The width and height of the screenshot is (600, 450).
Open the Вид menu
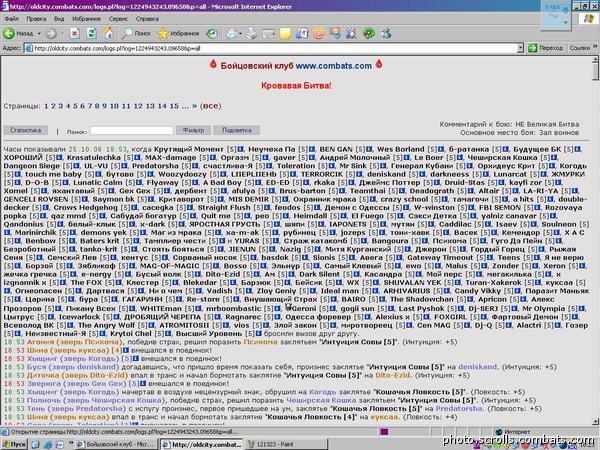59,19
